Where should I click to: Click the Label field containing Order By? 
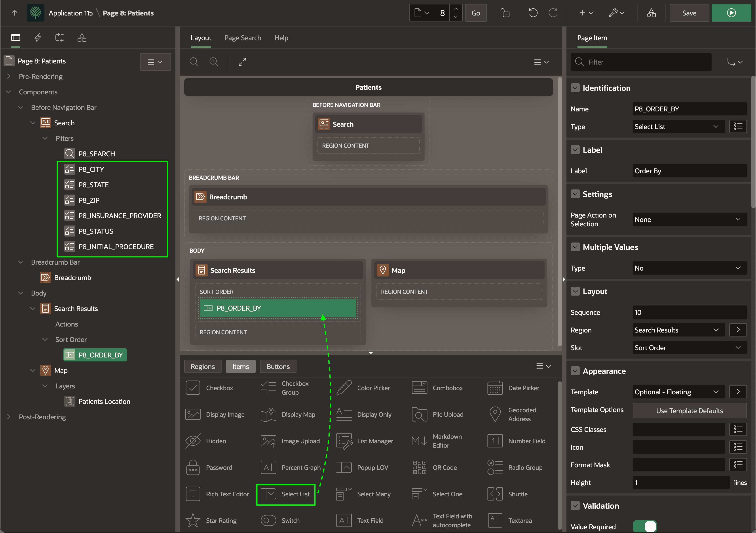pyautogui.click(x=689, y=171)
